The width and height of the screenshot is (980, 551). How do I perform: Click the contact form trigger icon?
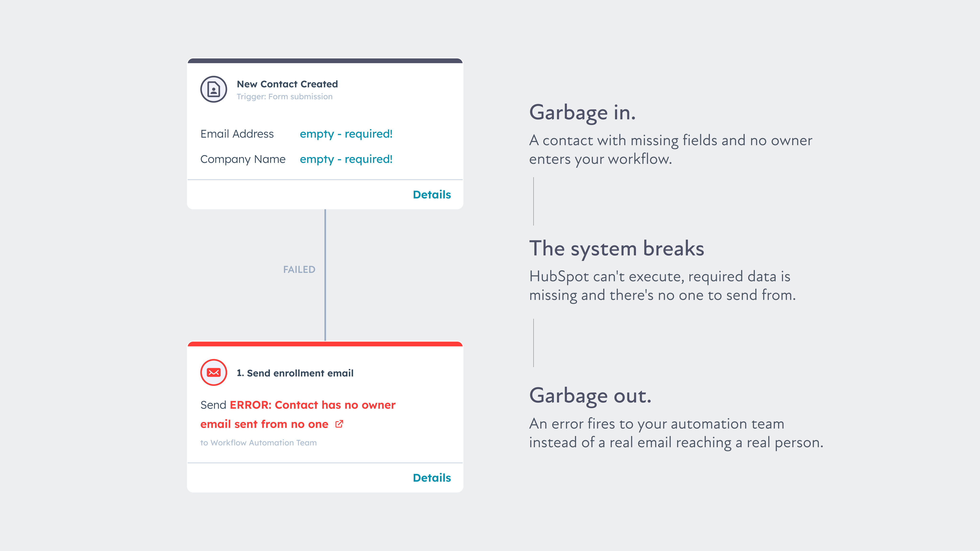[213, 89]
